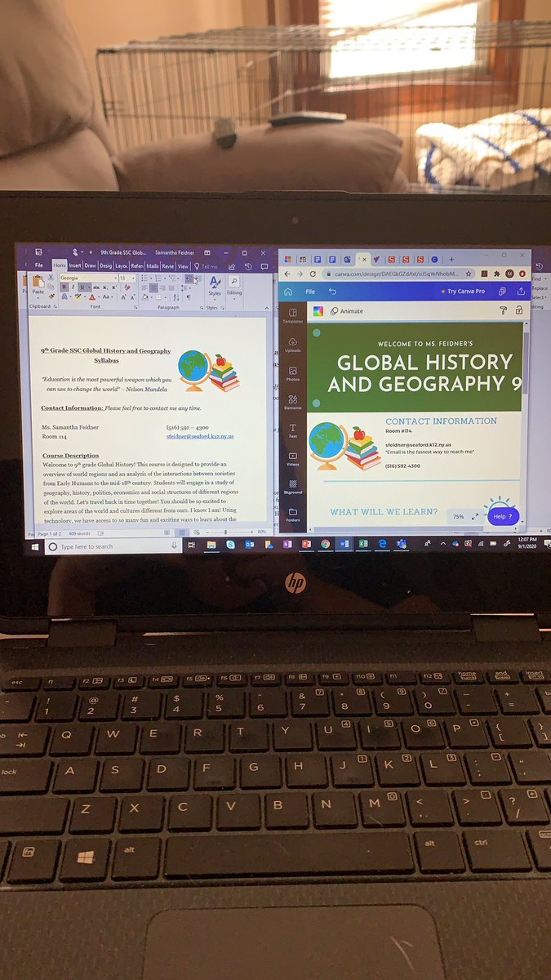Click sfeidner@seaford.k12.ny.us link in Word
This screenshot has width=551, height=980.
click(200, 437)
